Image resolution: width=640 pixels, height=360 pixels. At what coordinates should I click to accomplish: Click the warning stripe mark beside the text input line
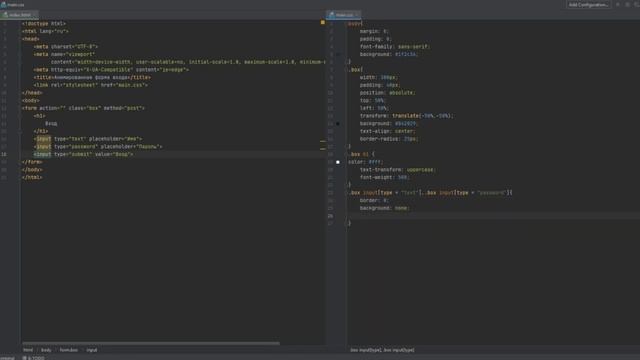pos(322,141)
